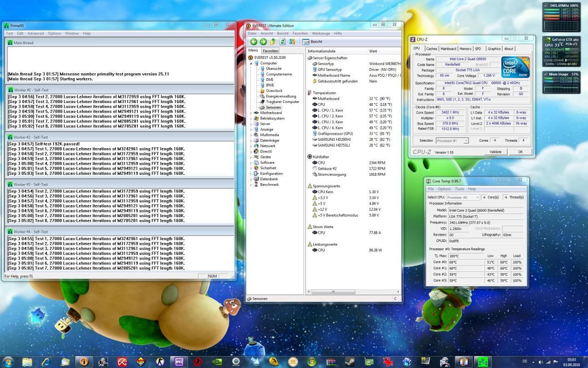Select the 'Stromversorgung' fan row
This screenshot has height=368, width=588.
[x=354, y=174]
